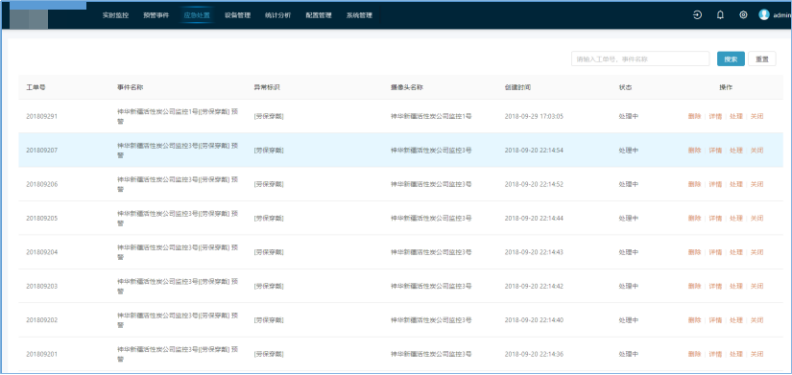The width and height of the screenshot is (792, 375).
Task: Open the 系统管理 menu
Action: click(359, 15)
